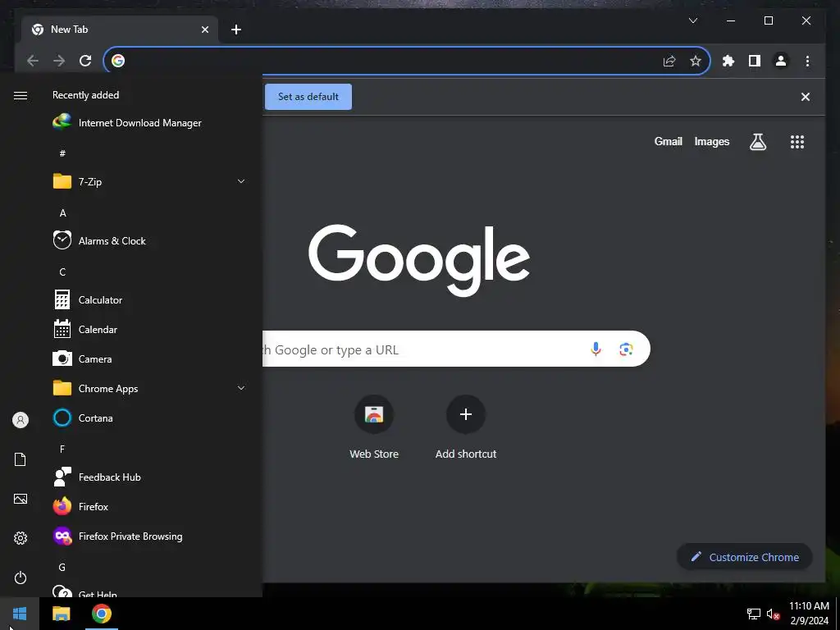Open the Calendar app
The width and height of the screenshot is (840, 630).
pyautogui.click(x=150, y=330)
